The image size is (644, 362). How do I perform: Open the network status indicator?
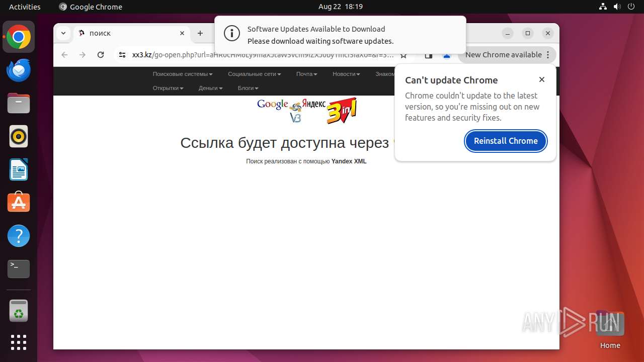[603, 7]
